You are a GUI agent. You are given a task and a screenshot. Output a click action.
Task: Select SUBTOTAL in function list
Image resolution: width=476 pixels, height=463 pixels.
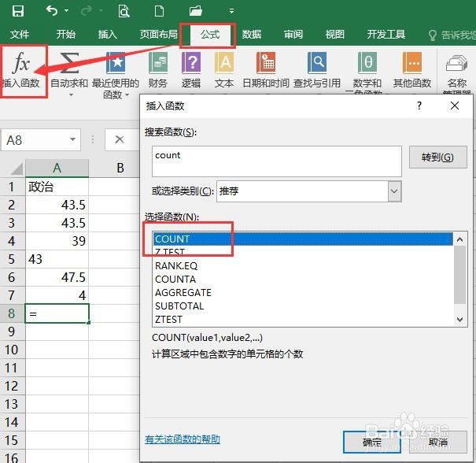point(303,306)
